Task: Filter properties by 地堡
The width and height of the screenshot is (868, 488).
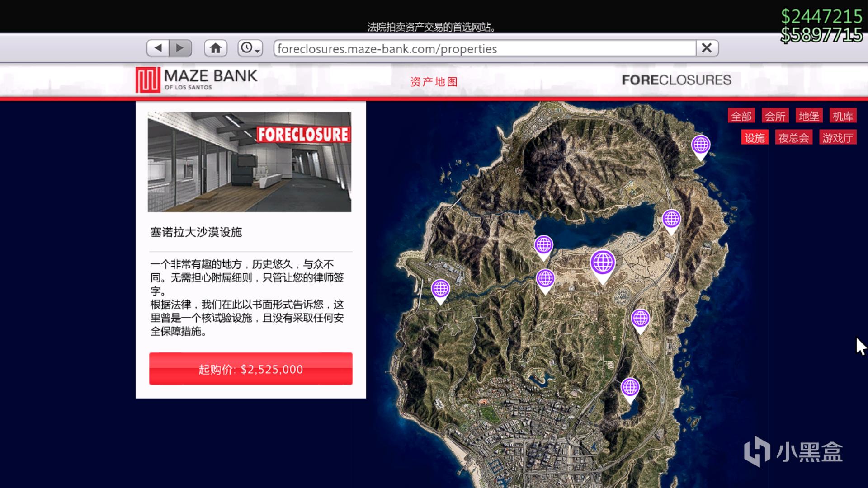Action: 809,116
